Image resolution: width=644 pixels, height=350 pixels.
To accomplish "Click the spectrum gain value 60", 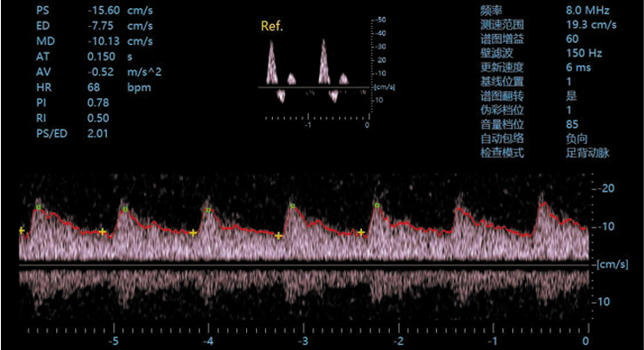I will coord(572,38).
